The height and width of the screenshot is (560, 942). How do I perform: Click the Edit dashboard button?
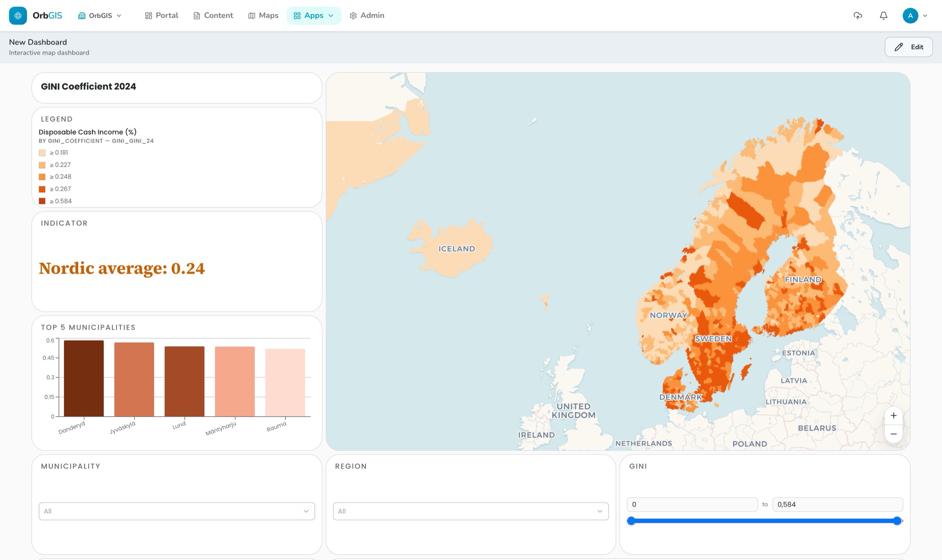tap(909, 47)
